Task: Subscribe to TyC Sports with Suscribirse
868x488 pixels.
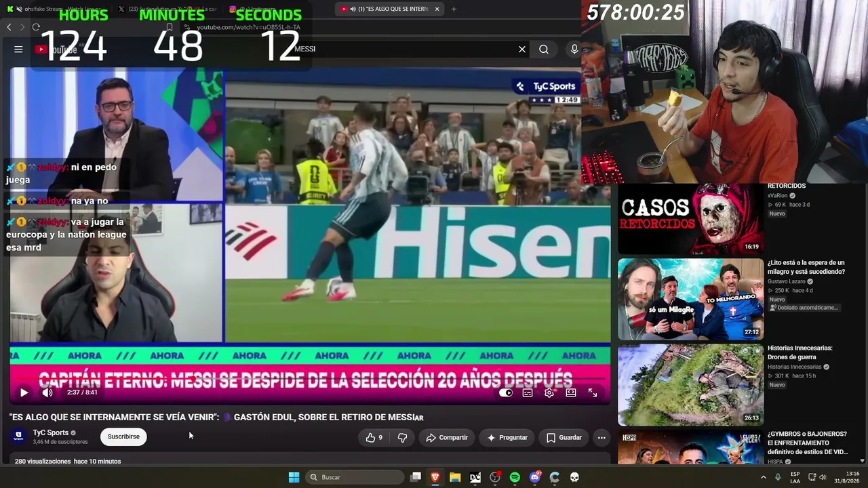Action: [123, 436]
